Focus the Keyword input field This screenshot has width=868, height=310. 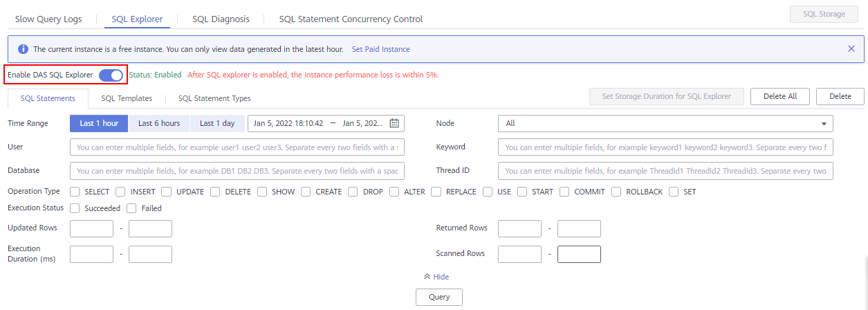[x=665, y=147]
